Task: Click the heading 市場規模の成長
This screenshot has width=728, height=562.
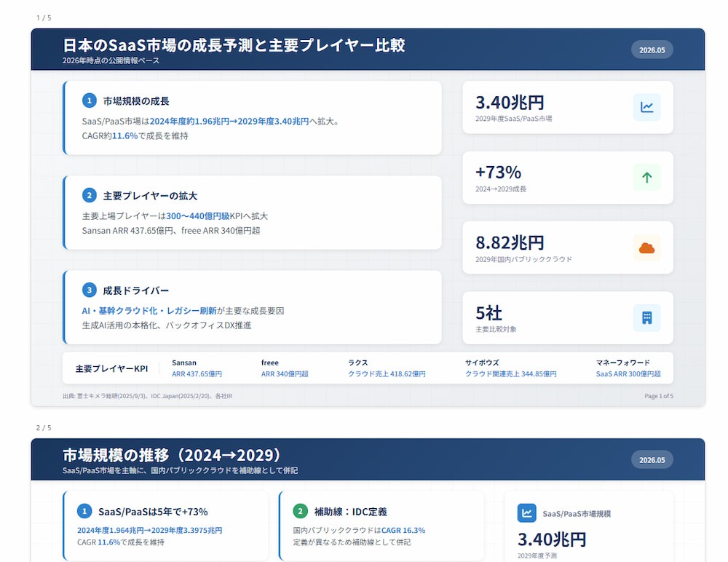Action: [136, 100]
